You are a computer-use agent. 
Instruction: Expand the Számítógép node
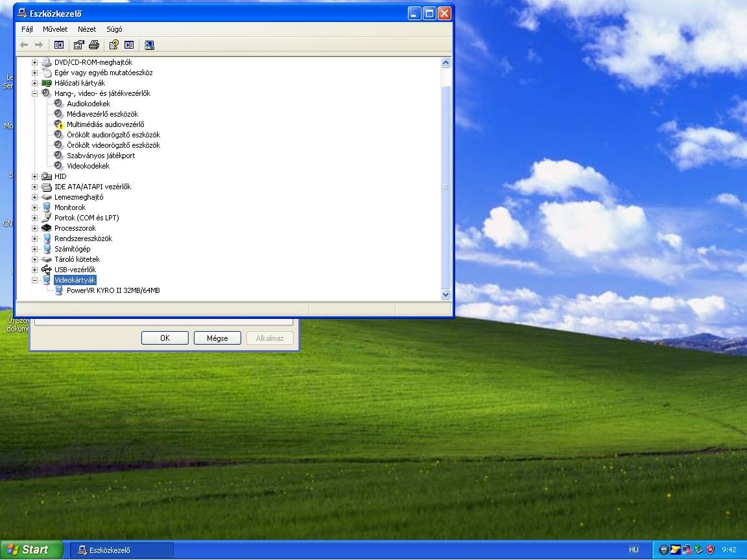click(34, 249)
